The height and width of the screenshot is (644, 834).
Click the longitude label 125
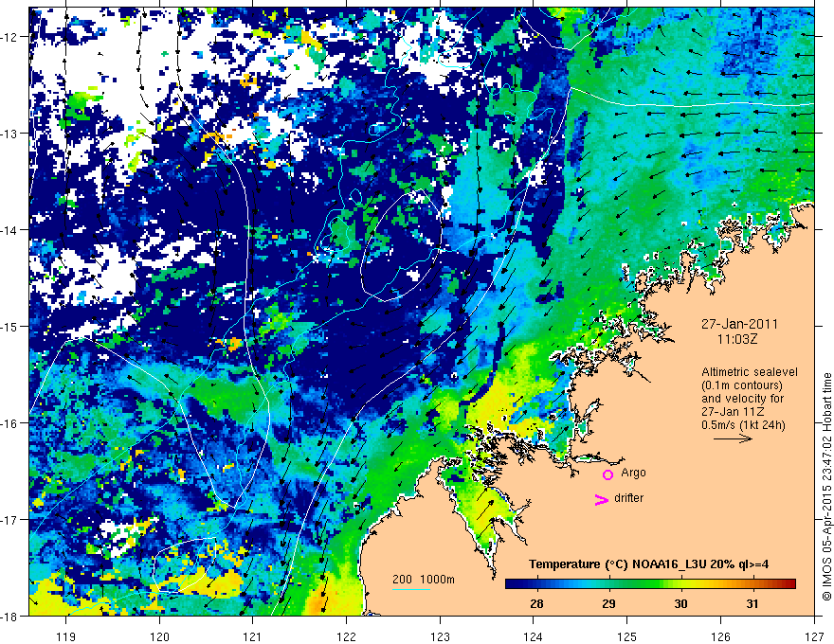627,636
